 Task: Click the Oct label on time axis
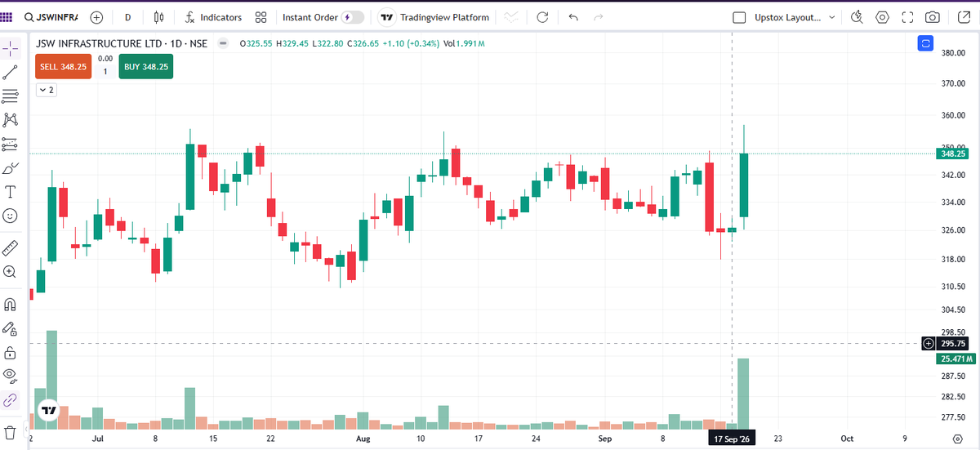point(847,439)
